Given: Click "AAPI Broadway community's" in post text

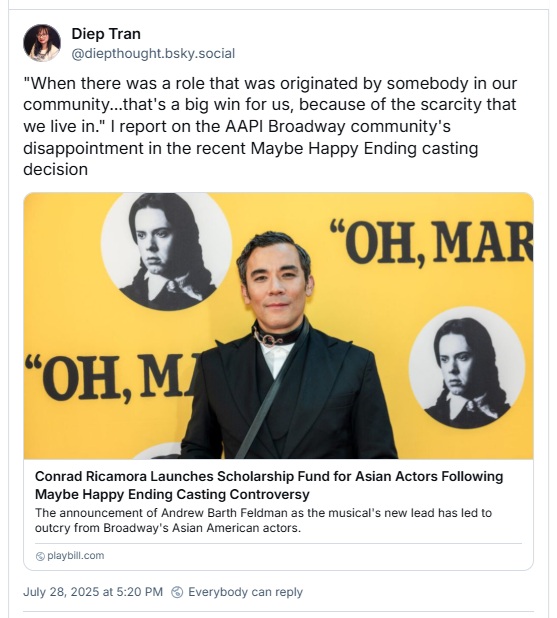Looking at the screenshot, I should click(x=338, y=127).
